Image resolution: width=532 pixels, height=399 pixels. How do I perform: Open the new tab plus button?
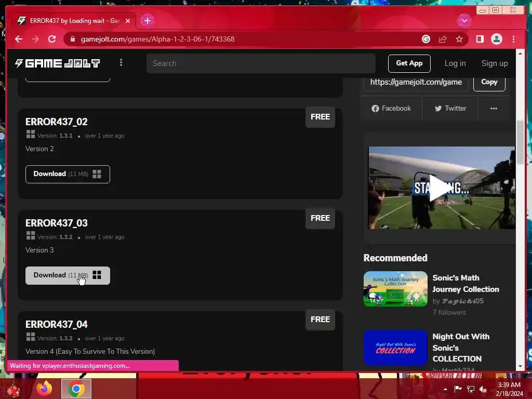147,21
